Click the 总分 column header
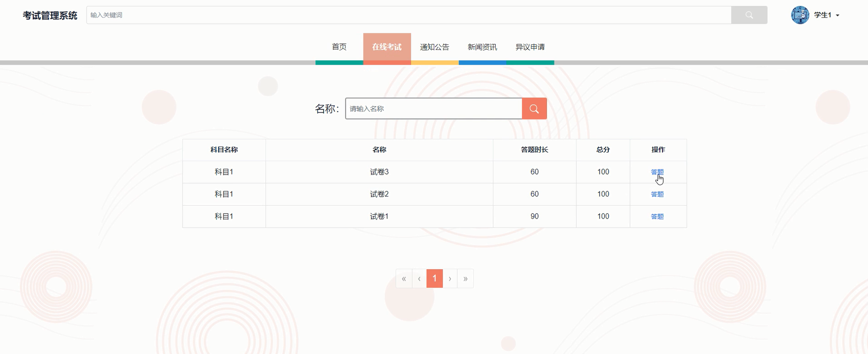Viewport: 868px width, 354px height. click(603, 150)
